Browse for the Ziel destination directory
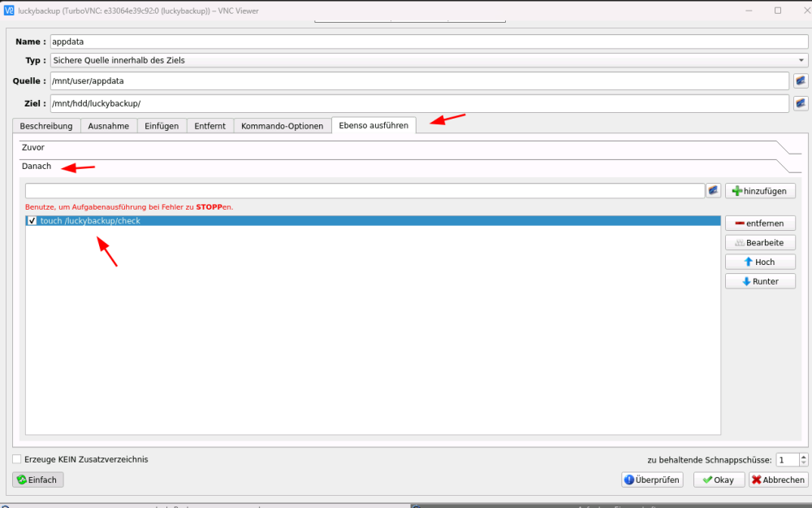Viewport: 812px width, 508px height. click(801, 103)
